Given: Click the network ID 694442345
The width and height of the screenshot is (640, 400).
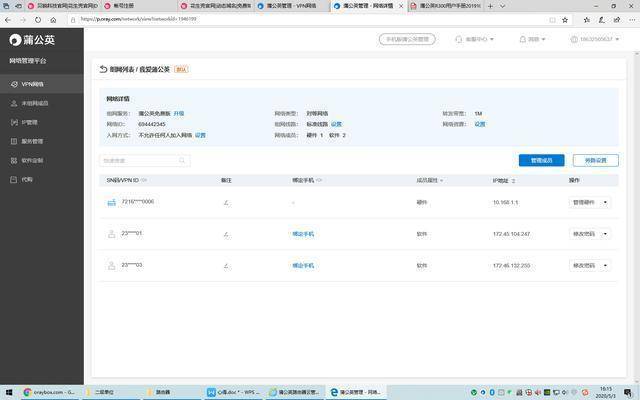Looking at the screenshot, I should point(152,124).
